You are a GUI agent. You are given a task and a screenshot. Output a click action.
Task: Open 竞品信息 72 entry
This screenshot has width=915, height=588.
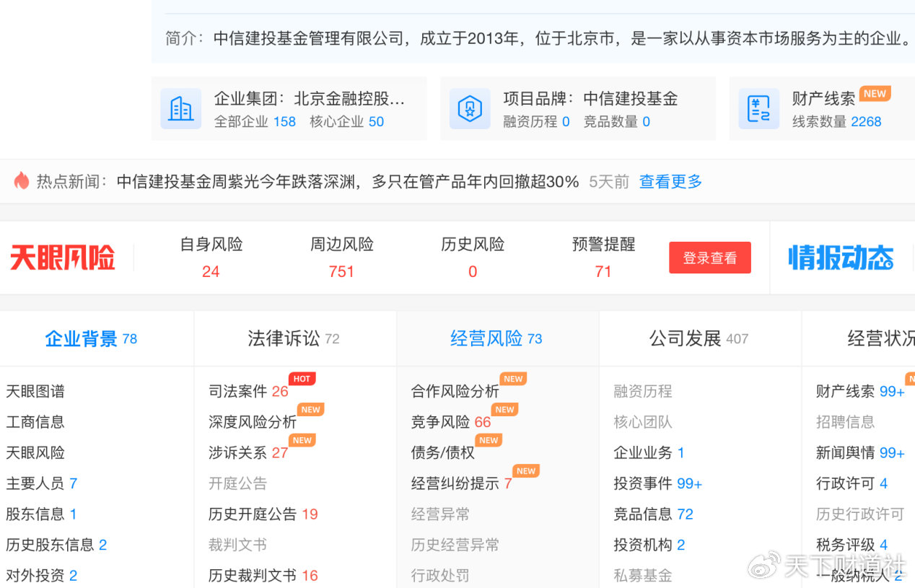(654, 514)
